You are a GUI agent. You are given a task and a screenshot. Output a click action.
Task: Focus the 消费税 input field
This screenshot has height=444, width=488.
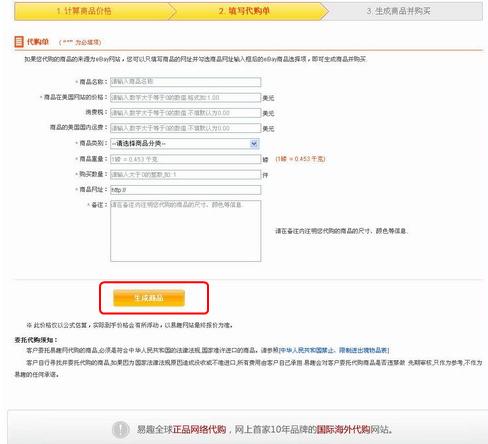pos(186,113)
